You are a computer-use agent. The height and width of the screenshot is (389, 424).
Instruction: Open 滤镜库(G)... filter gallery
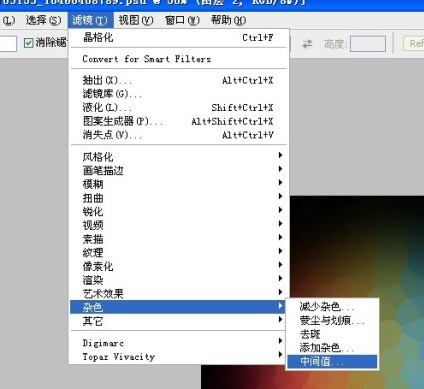tap(178, 94)
